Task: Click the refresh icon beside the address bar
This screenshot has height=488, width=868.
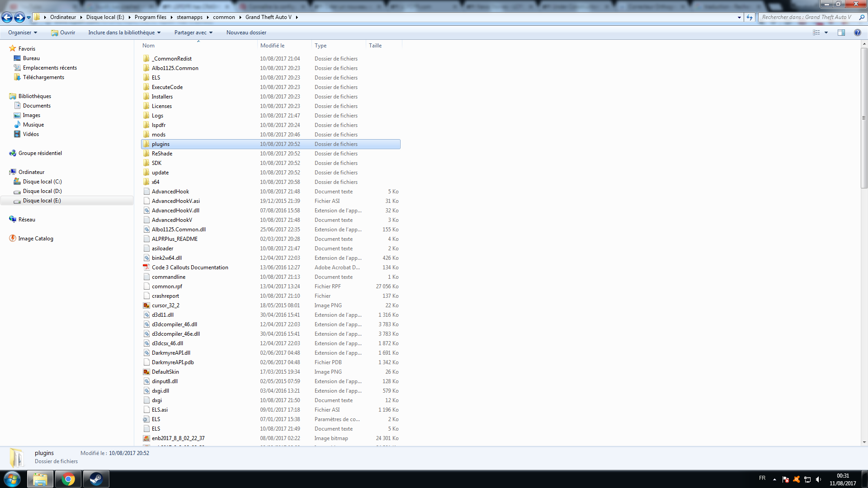Action: (750, 17)
